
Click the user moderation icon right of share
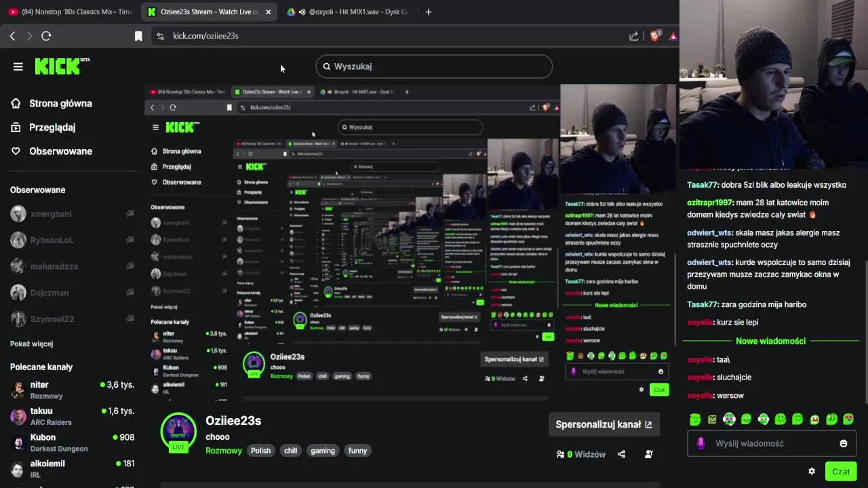pos(649,454)
